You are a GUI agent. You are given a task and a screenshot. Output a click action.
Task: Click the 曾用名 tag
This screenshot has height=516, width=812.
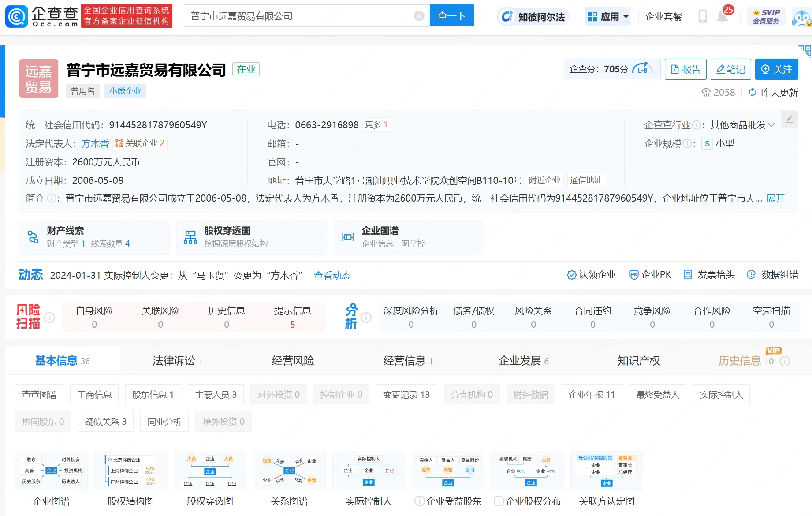click(83, 91)
